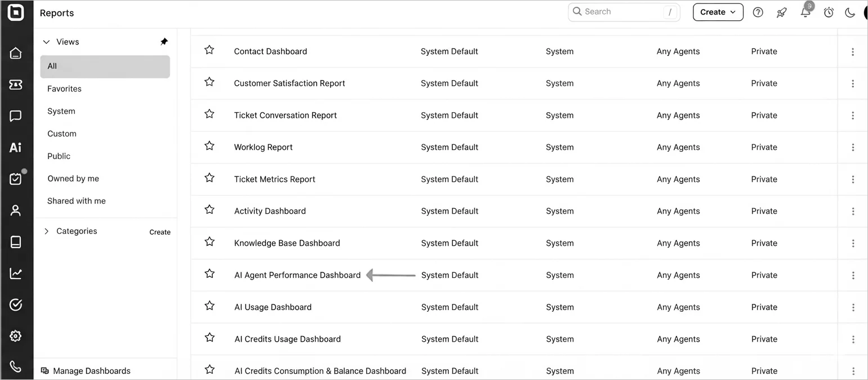Open the Create dropdown button
Viewport: 868px width, 380px height.
[718, 12]
